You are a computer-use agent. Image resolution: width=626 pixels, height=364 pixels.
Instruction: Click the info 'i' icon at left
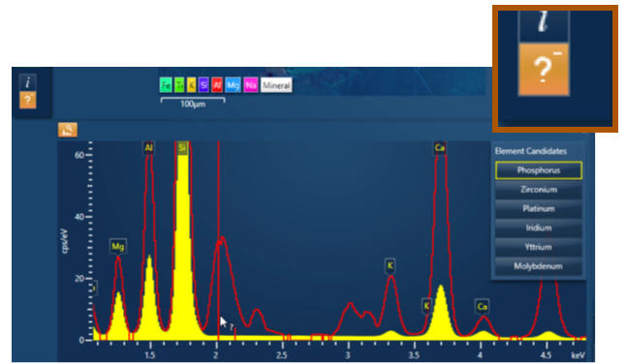pyautogui.click(x=27, y=82)
